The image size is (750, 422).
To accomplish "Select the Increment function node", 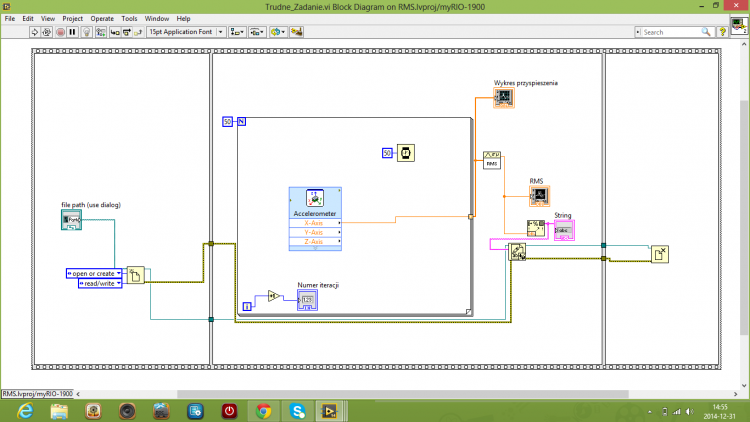I will point(274,296).
